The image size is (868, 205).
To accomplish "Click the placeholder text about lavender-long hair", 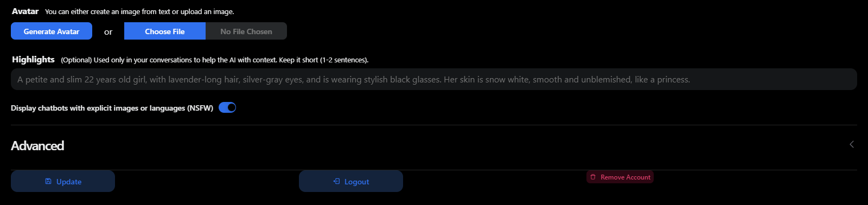I will click(354, 79).
